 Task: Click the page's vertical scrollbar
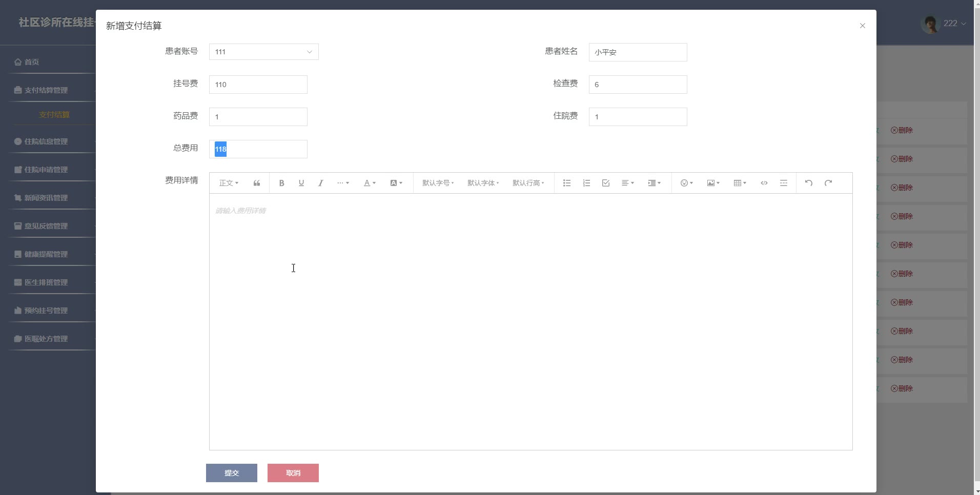[976, 247]
